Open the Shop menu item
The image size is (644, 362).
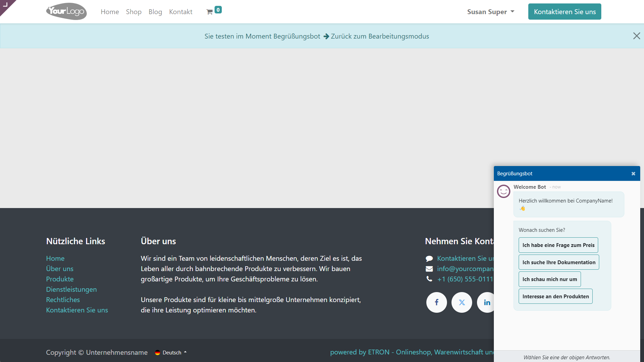coord(134,12)
